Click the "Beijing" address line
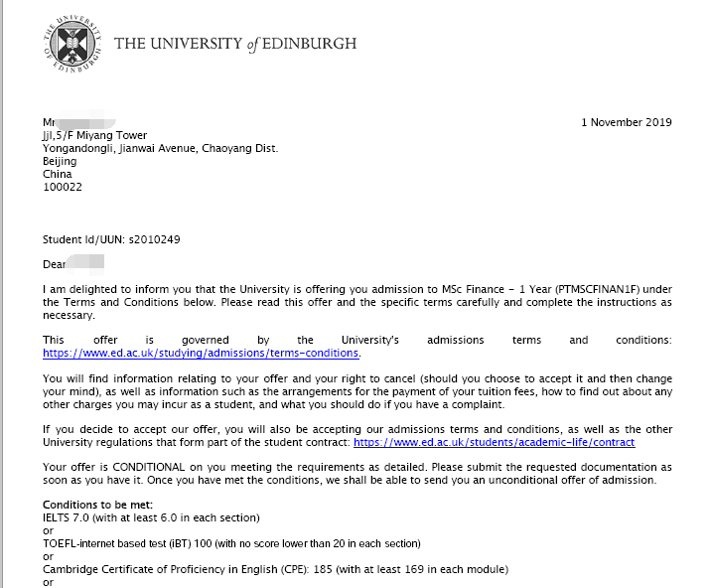Screen dimensions: 712x588 pyautogui.click(x=59, y=162)
